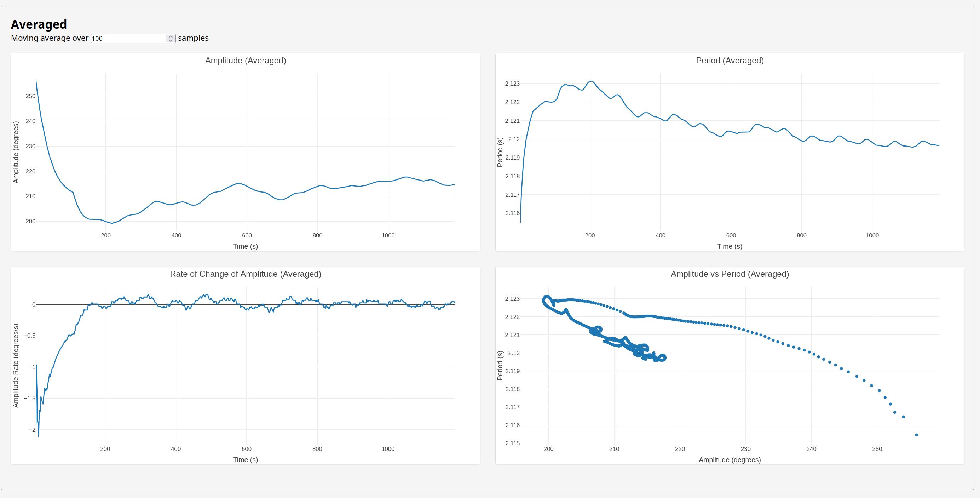Click the 230 tick on the scatter plot x-axis
980x498 pixels.
pyautogui.click(x=745, y=449)
